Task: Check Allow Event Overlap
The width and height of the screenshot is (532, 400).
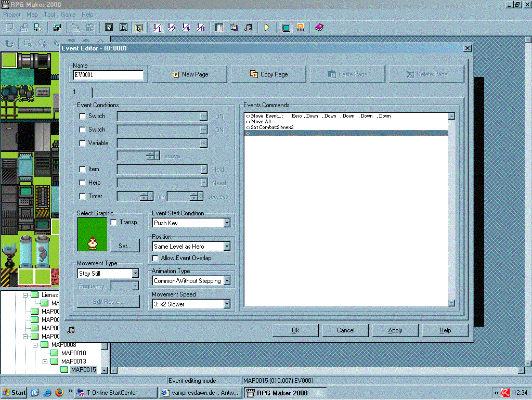Action: point(155,258)
